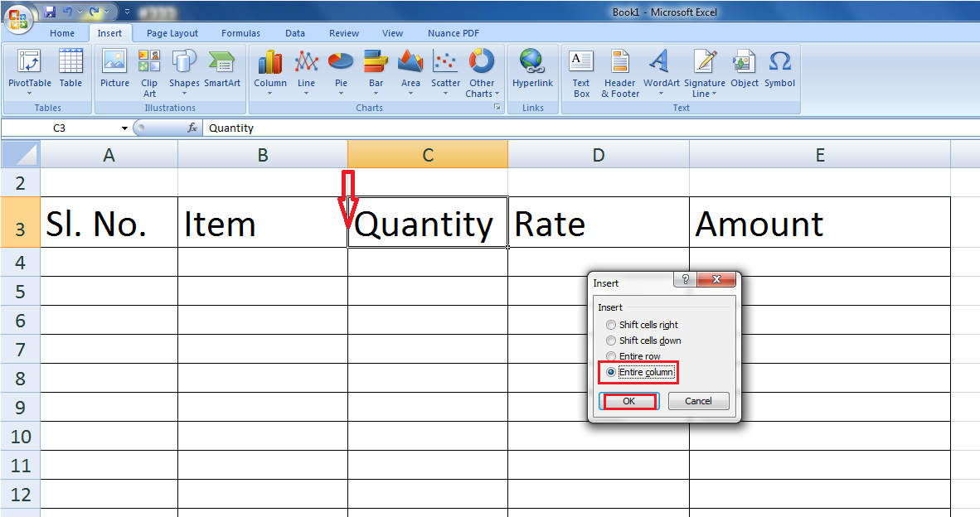
Task: Select the cell containing Quantity
Action: point(427,223)
